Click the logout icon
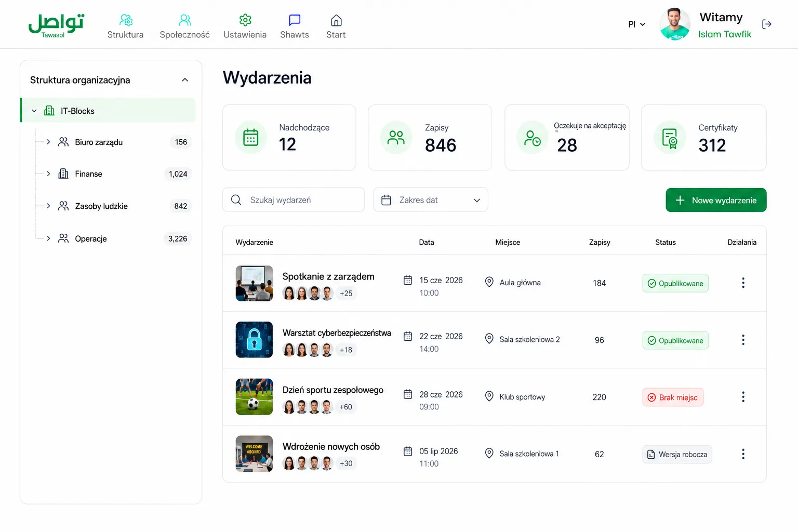 click(x=766, y=24)
